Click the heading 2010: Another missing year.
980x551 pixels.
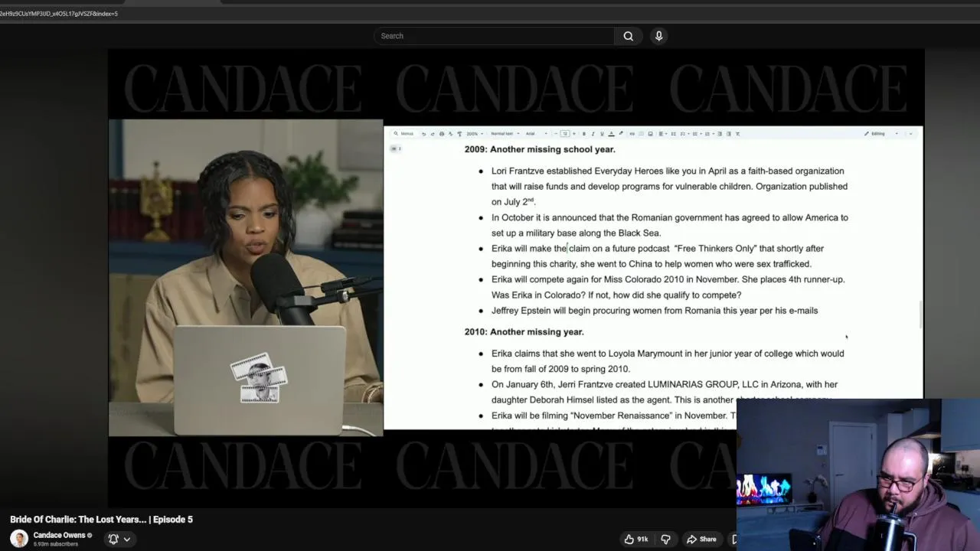524,331
